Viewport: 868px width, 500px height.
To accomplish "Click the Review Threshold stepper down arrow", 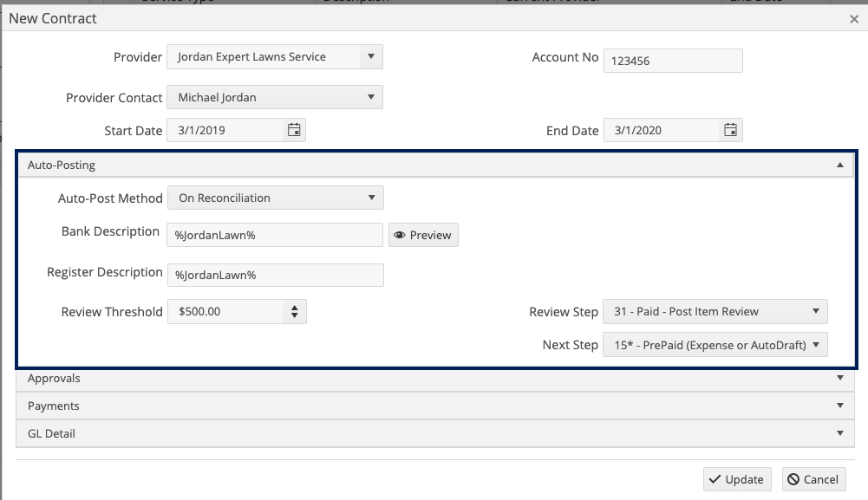I will (295, 315).
